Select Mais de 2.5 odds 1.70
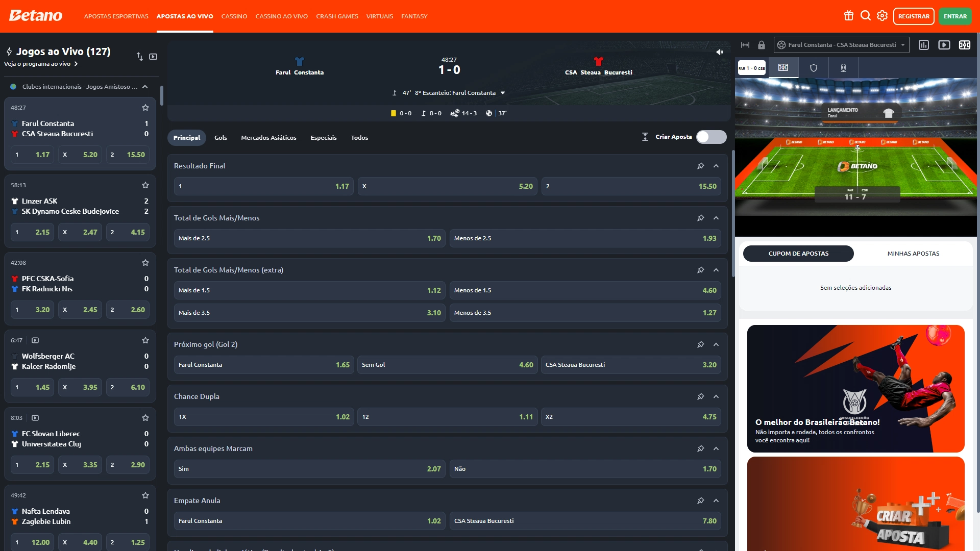980x551 pixels. click(x=310, y=238)
